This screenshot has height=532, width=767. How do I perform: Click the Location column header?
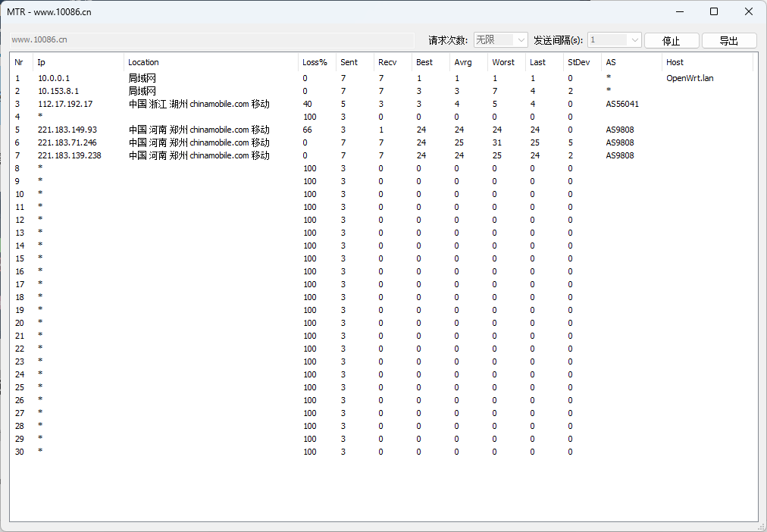(x=144, y=62)
